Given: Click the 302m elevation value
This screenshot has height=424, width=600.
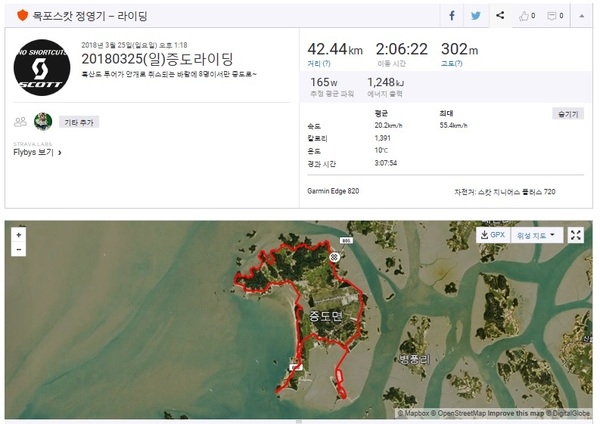Looking at the screenshot, I should [460, 49].
